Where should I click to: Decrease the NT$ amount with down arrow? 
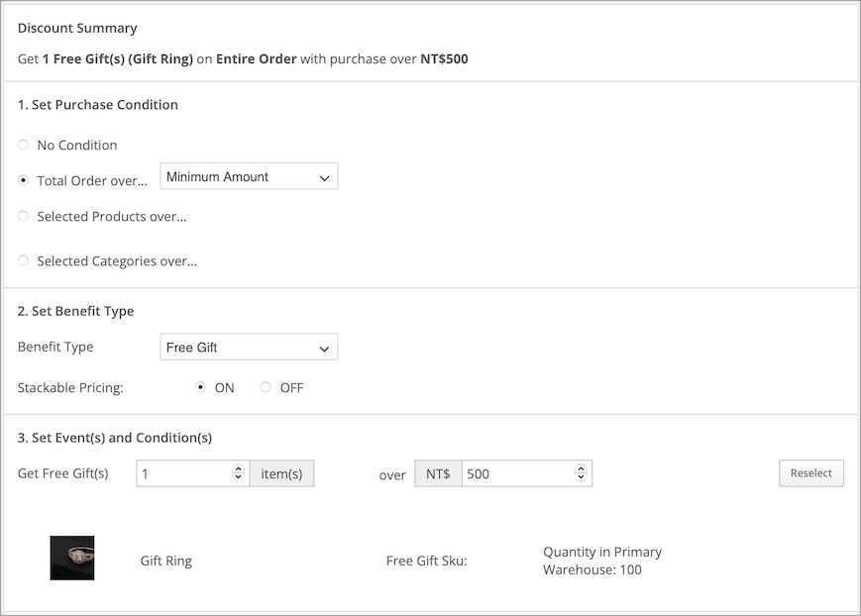[581, 477]
